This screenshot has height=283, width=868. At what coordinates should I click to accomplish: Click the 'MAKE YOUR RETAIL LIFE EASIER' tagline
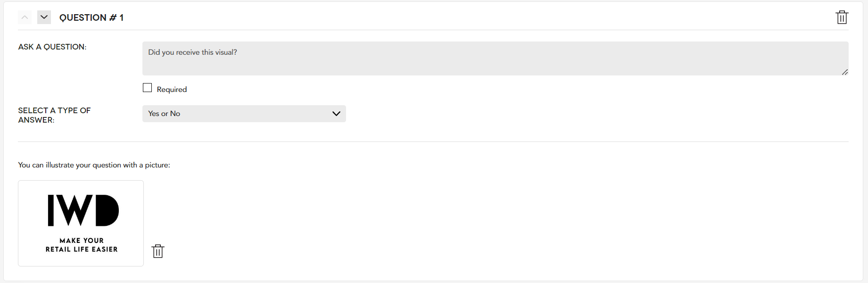point(82,245)
